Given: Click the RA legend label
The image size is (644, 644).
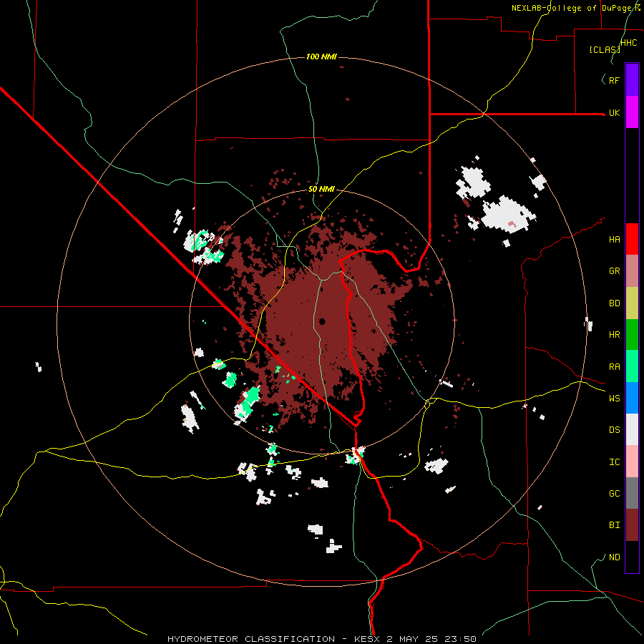Looking at the screenshot, I should click(x=615, y=367).
